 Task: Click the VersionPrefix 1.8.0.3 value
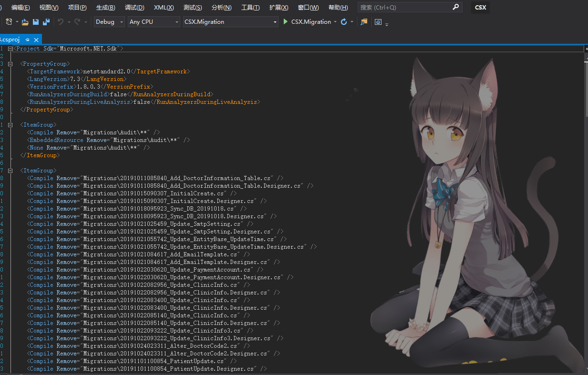[89, 87]
